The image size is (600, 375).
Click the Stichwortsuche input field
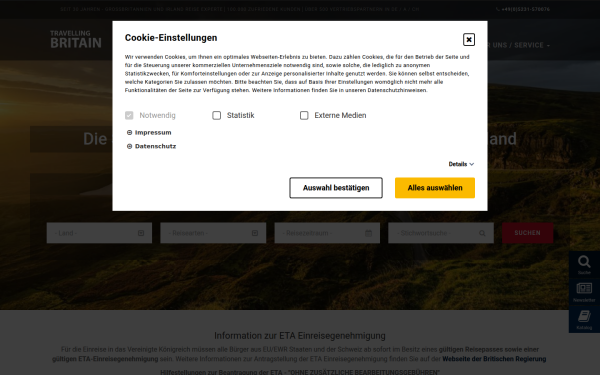(441, 233)
